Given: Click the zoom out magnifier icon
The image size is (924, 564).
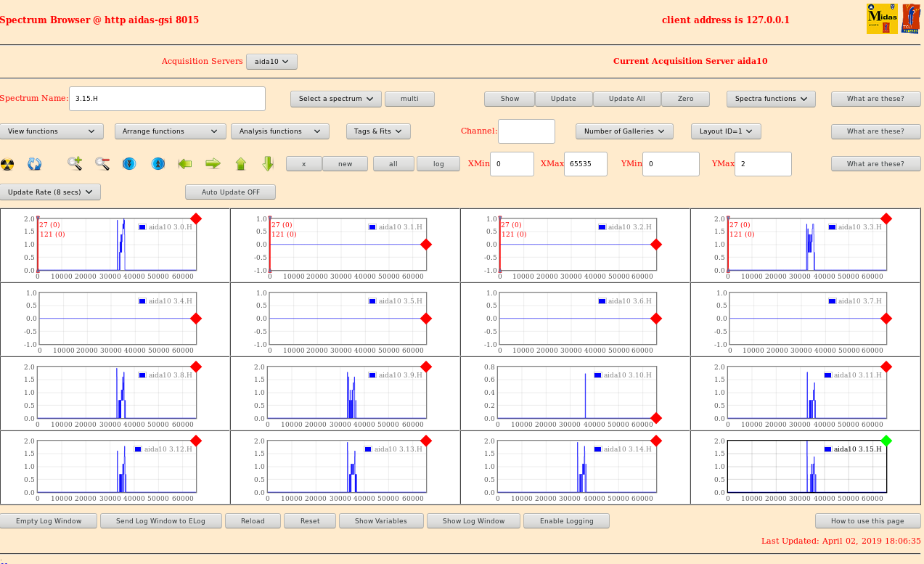Looking at the screenshot, I should (102, 164).
